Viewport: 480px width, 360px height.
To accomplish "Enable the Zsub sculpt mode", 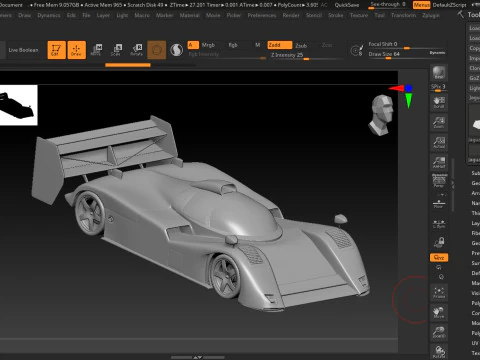I will pos(301,45).
